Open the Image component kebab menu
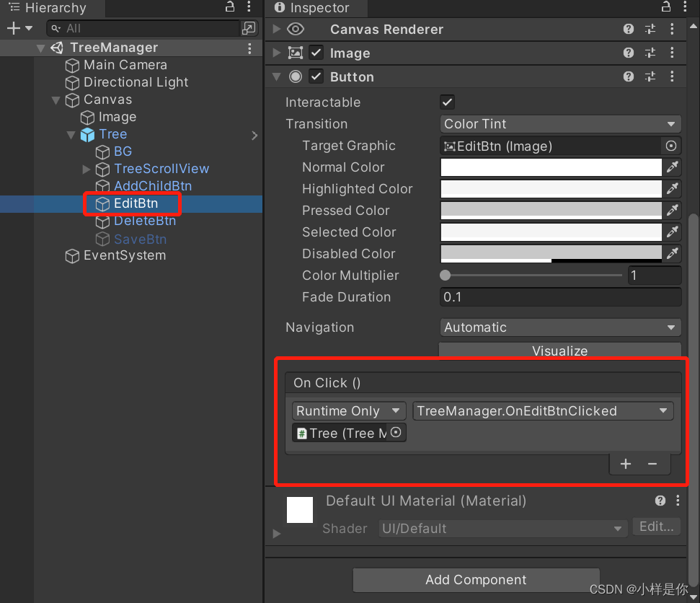The image size is (700, 603). coord(673,53)
